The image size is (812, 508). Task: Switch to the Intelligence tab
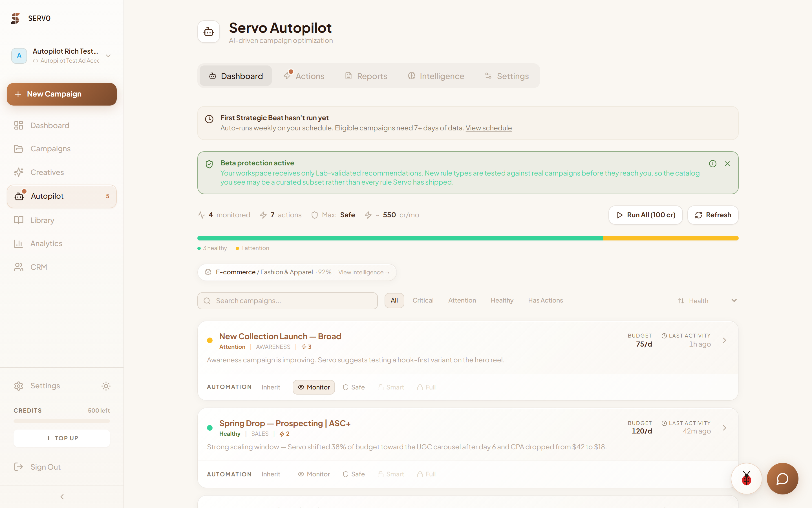tap(436, 76)
